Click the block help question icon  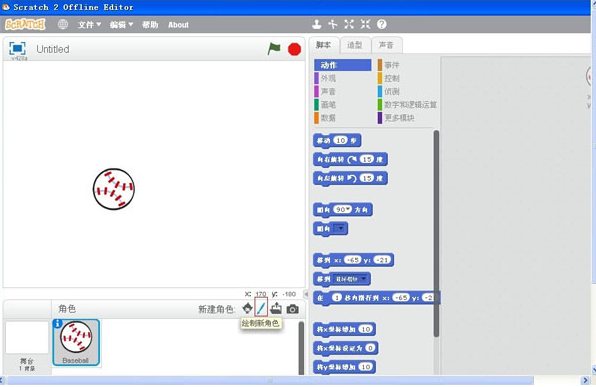tap(382, 24)
